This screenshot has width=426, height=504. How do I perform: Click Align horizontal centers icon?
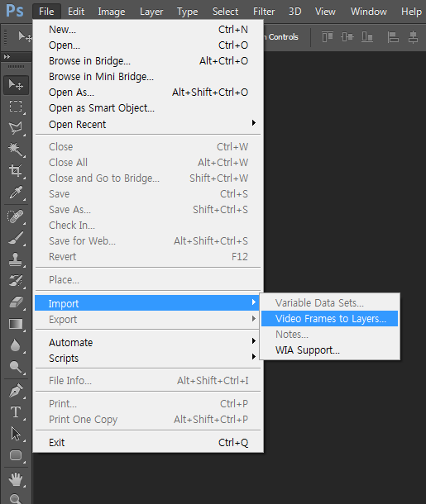(x=413, y=36)
